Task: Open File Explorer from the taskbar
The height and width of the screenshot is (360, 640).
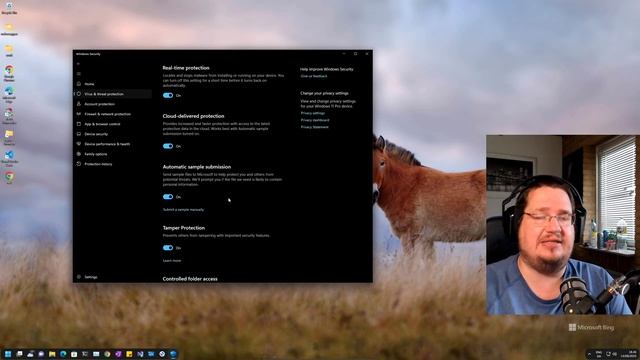Action: [52, 354]
